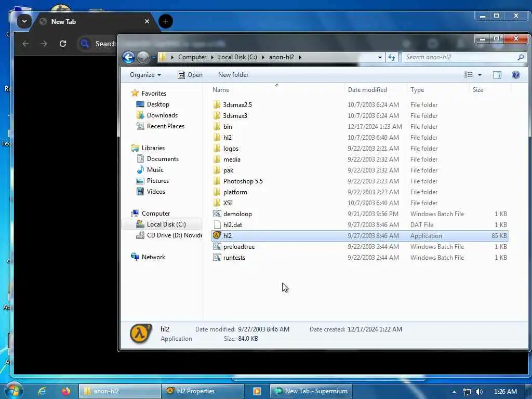Open Pictures library in navigation pane

pos(158,180)
